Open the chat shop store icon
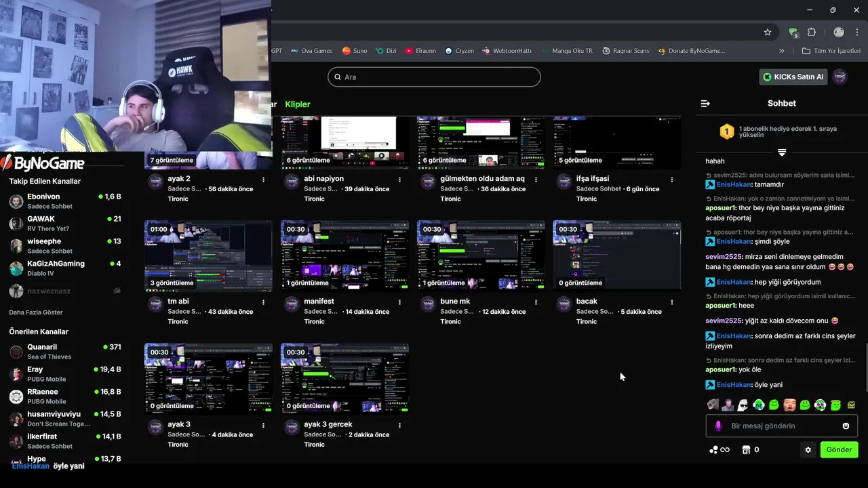Viewport: 868px width, 488px height. 746,450
